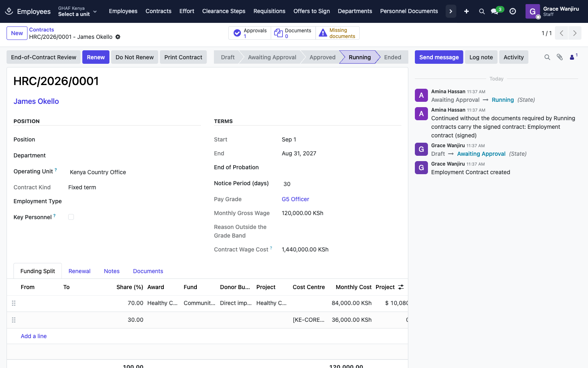Screen dimensions: 588x368
Task: Open the Personnel Documents menu
Action: (409, 11)
